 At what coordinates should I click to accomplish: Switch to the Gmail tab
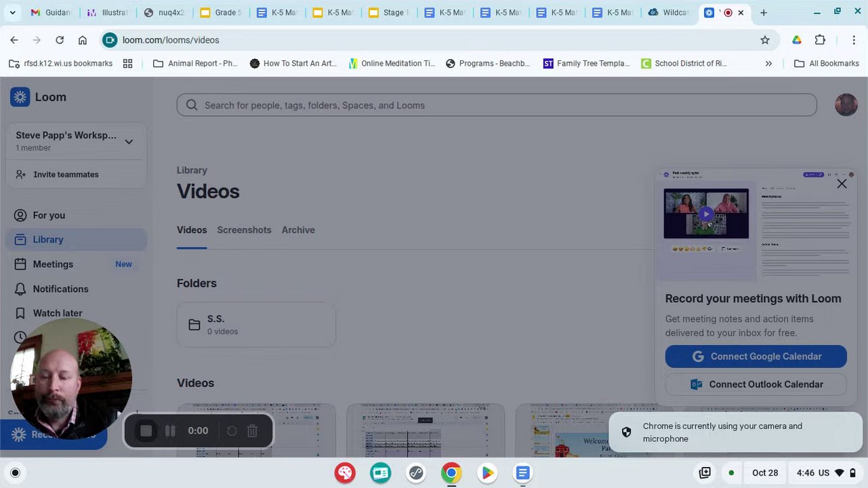point(50,13)
